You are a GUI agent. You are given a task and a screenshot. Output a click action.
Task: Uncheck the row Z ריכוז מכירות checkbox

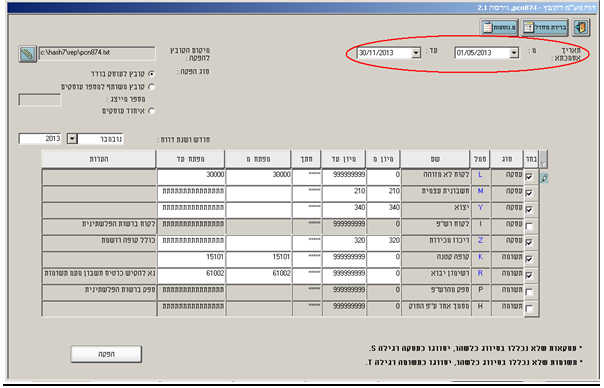tap(529, 242)
